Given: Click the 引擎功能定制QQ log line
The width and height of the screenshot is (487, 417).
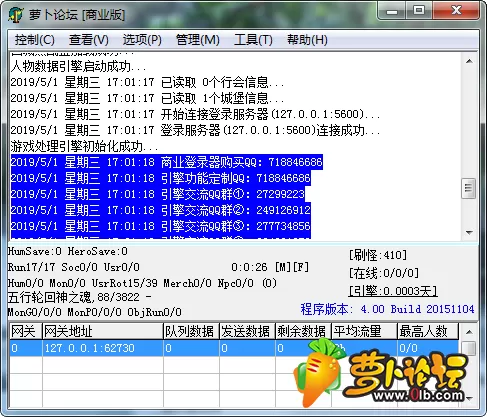Looking at the screenshot, I should click(161, 178).
